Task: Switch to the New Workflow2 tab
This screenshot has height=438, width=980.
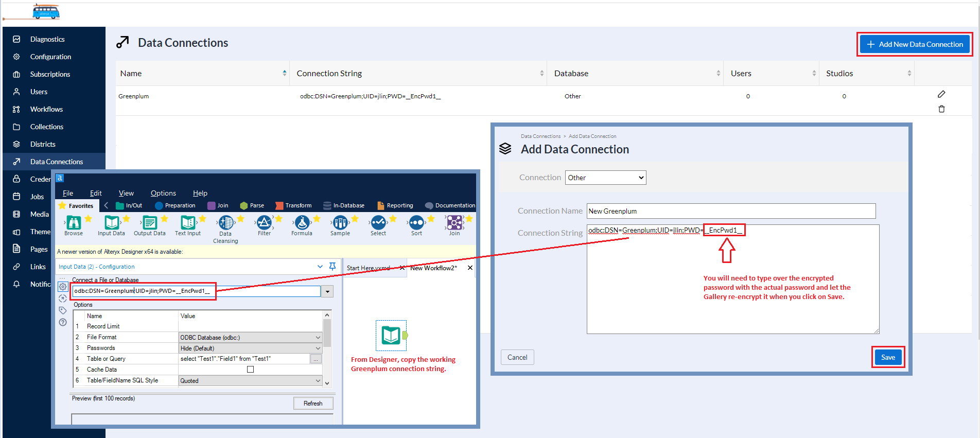Action: coord(433,268)
